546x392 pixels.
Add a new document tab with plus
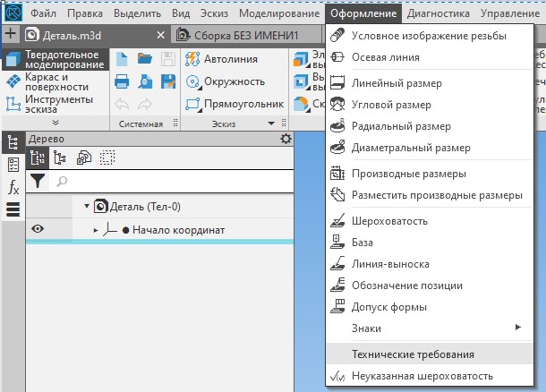[11, 34]
